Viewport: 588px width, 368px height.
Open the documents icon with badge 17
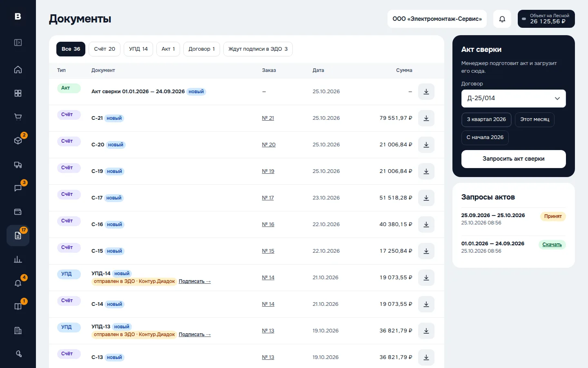[18, 236]
